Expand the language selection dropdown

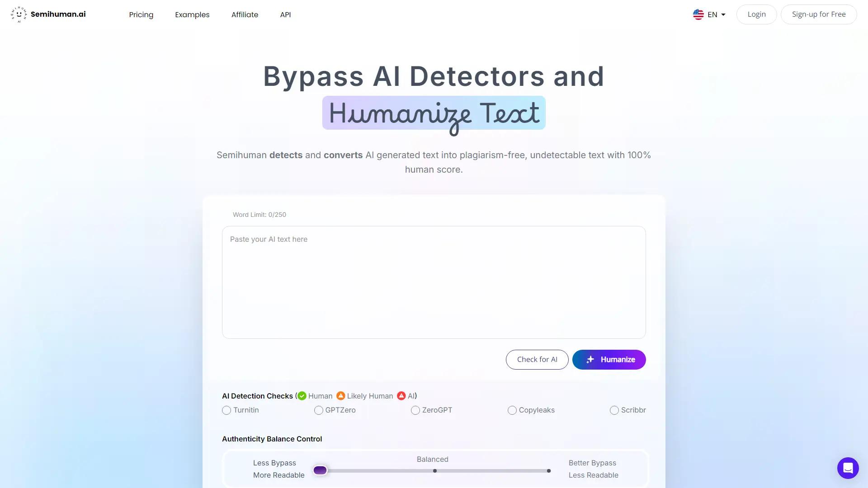click(723, 14)
